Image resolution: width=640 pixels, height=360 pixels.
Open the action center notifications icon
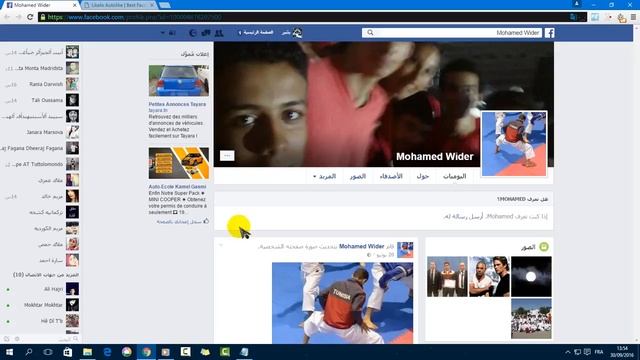point(587,352)
